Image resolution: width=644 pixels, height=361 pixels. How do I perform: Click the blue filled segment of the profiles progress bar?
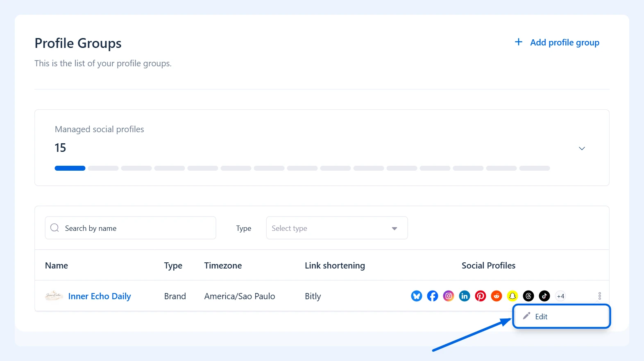pos(70,168)
